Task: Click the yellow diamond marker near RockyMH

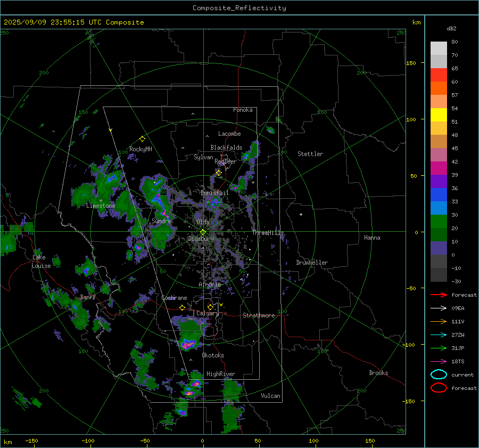Action: pos(142,139)
